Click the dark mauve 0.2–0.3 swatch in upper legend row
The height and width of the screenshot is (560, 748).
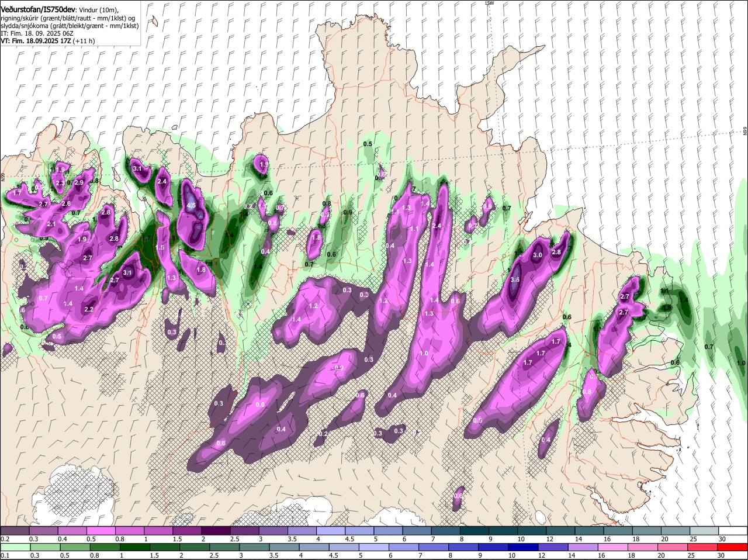15,531
